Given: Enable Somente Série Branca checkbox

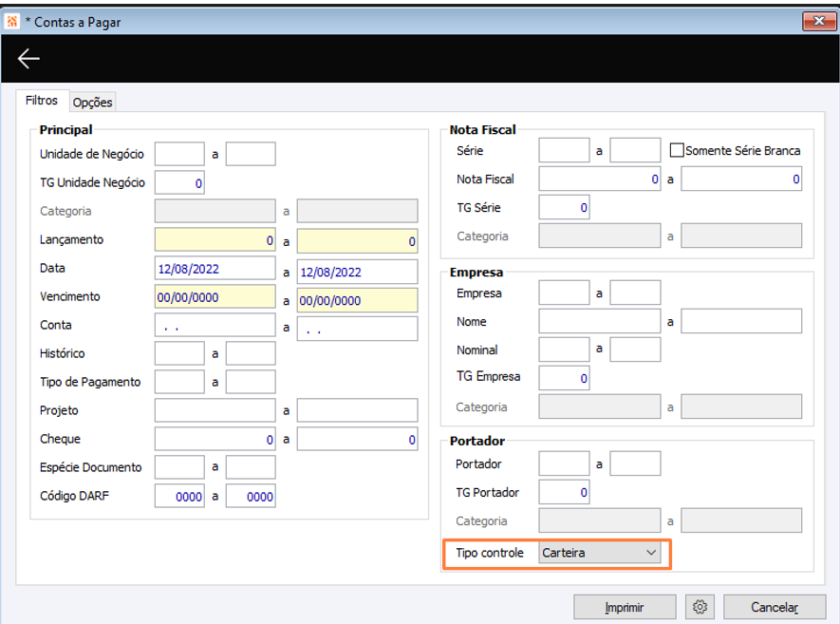Looking at the screenshot, I should [x=677, y=150].
